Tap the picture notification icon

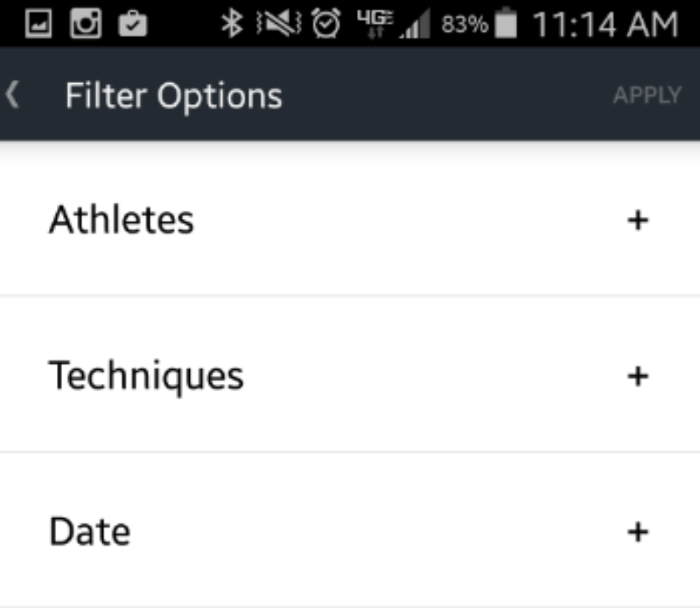(38, 24)
